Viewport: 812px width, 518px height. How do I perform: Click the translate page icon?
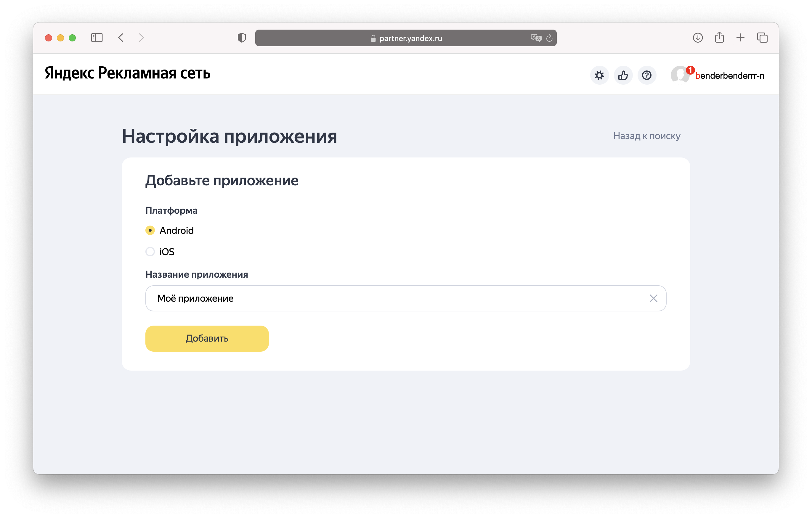[x=536, y=38]
